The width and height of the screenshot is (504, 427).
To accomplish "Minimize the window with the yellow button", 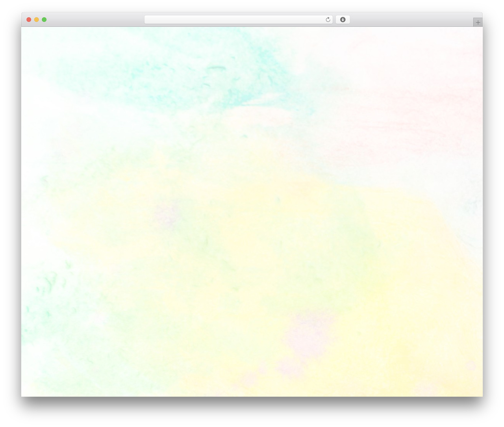I will (37, 20).
